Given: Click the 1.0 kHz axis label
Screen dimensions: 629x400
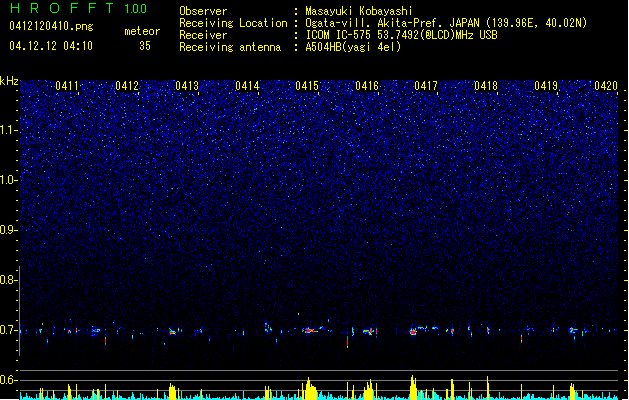Looking at the screenshot, I should pyautogui.click(x=8, y=180).
